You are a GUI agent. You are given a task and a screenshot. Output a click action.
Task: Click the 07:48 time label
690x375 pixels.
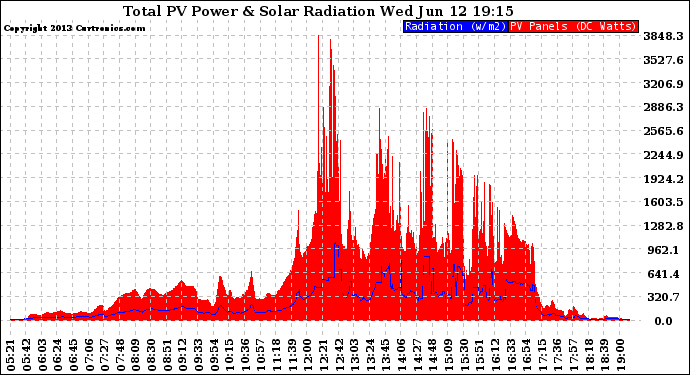click(x=121, y=355)
